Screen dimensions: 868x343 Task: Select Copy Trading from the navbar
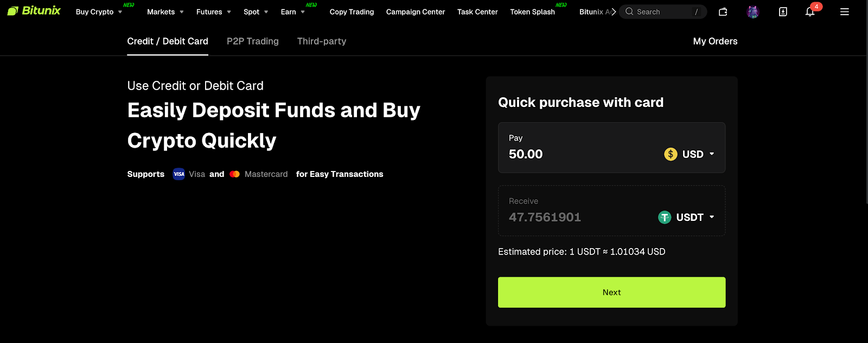(x=352, y=11)
